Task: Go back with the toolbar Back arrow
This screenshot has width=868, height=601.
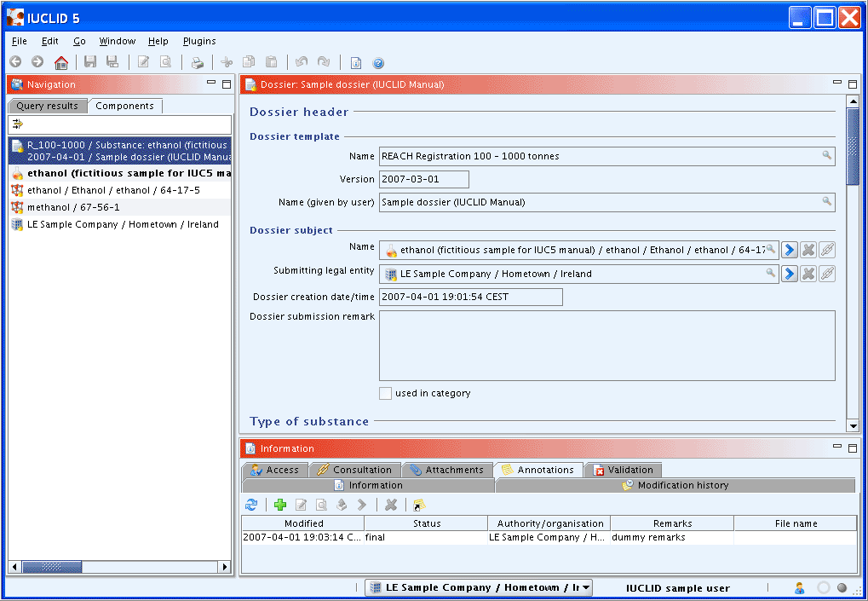Action: coord(15,62)
